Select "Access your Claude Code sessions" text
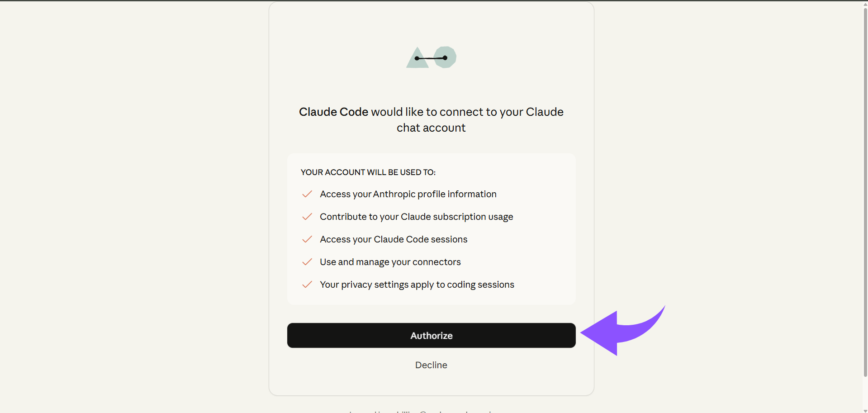This screenshot has height=413, width=868. pyautogui.click(x=394, y=239)
